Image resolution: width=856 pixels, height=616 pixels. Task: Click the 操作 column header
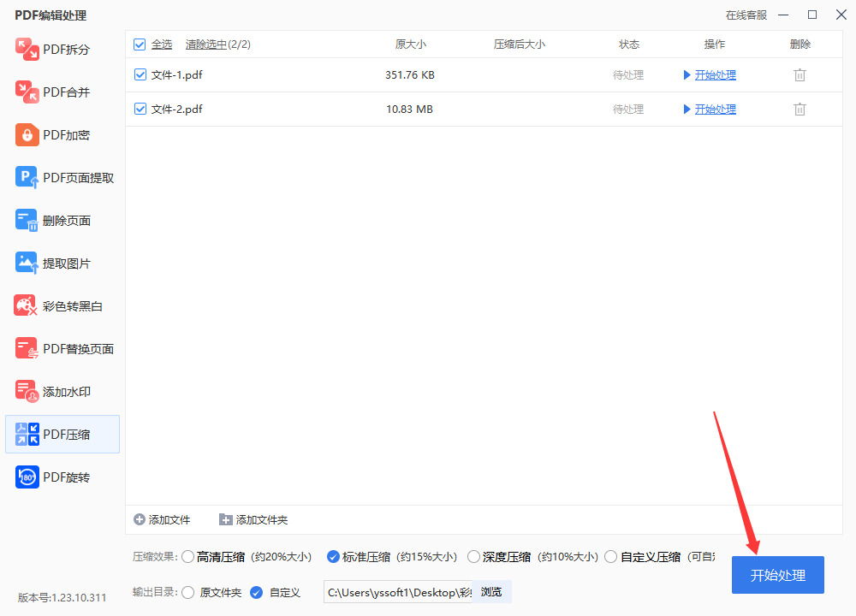click(x=715, y=44)
